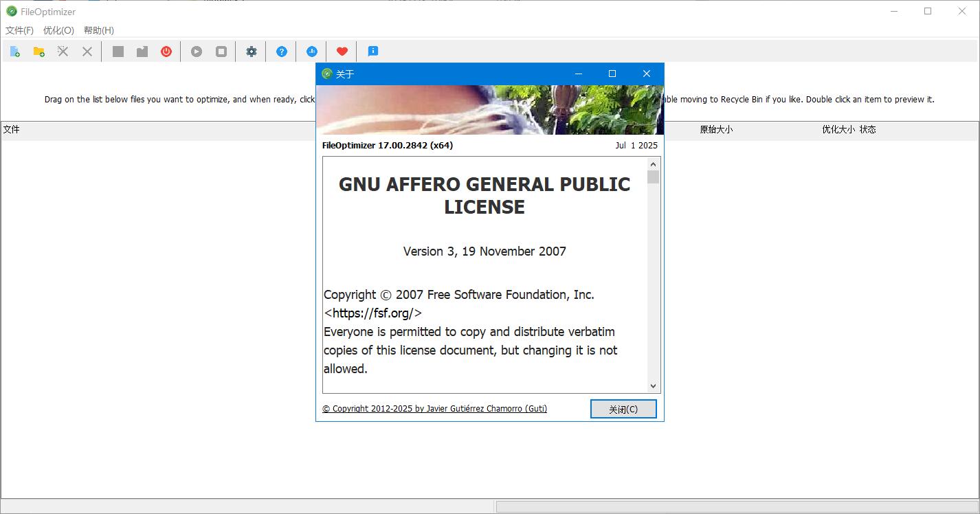Click the gray notched-square toolbar icon

142,52
